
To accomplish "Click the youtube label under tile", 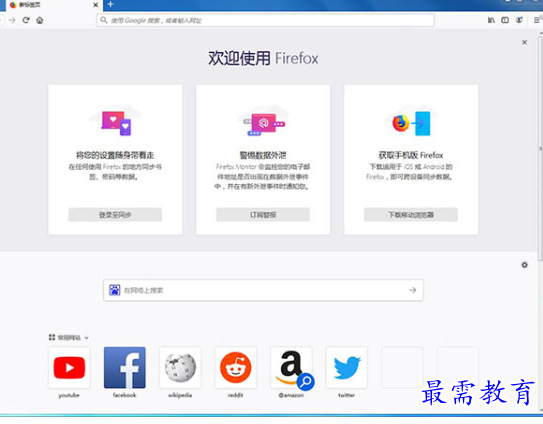I will pyautogui.click(x=69, y=395).
